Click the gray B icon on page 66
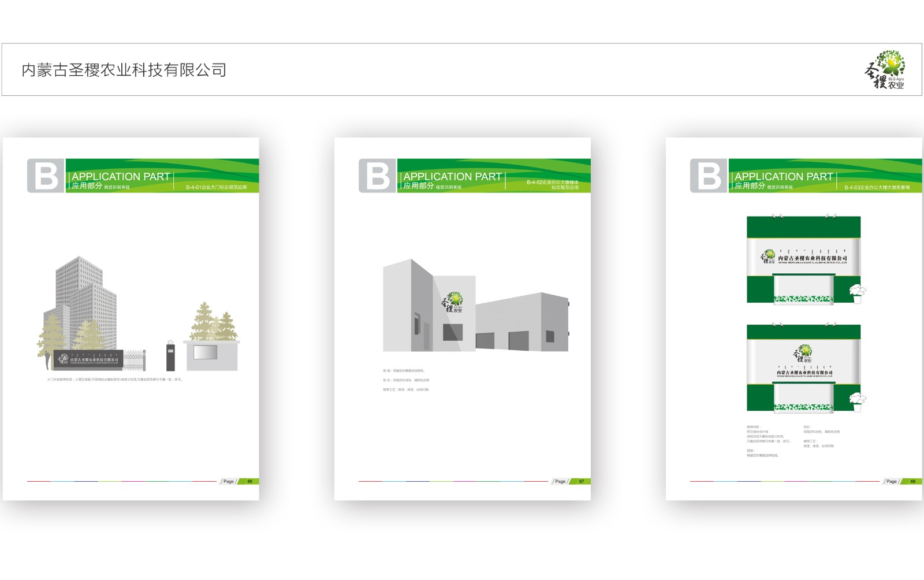This screenshot has width=924, height=580. 46,176
